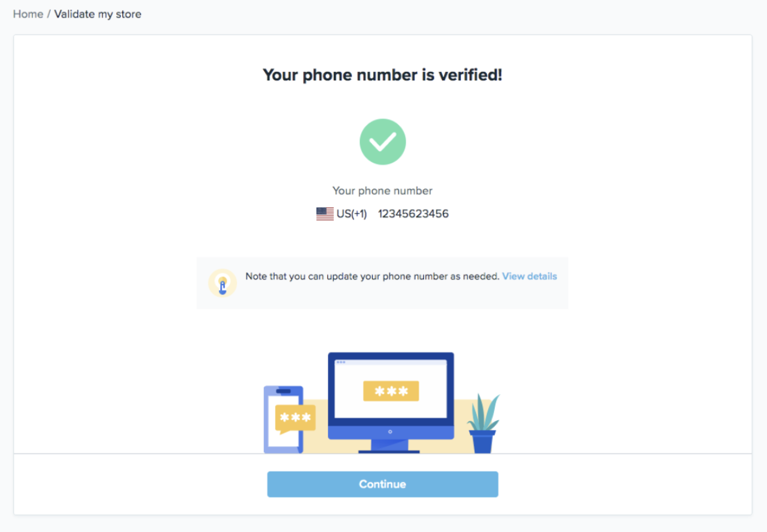The image size is (767, 532).
Task: Click the desktop monitor illustration
Action: click(391, 403)
